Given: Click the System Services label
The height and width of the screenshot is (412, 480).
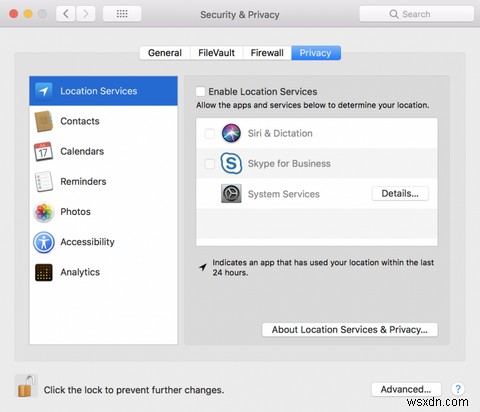Looking at the screenshot, I should (284, 194).
